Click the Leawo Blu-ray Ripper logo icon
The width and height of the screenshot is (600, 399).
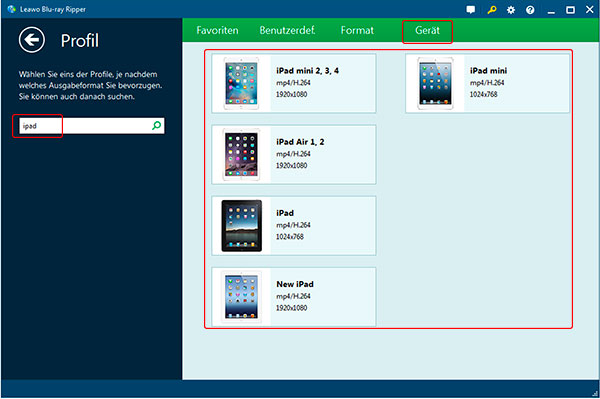[11, 9]
